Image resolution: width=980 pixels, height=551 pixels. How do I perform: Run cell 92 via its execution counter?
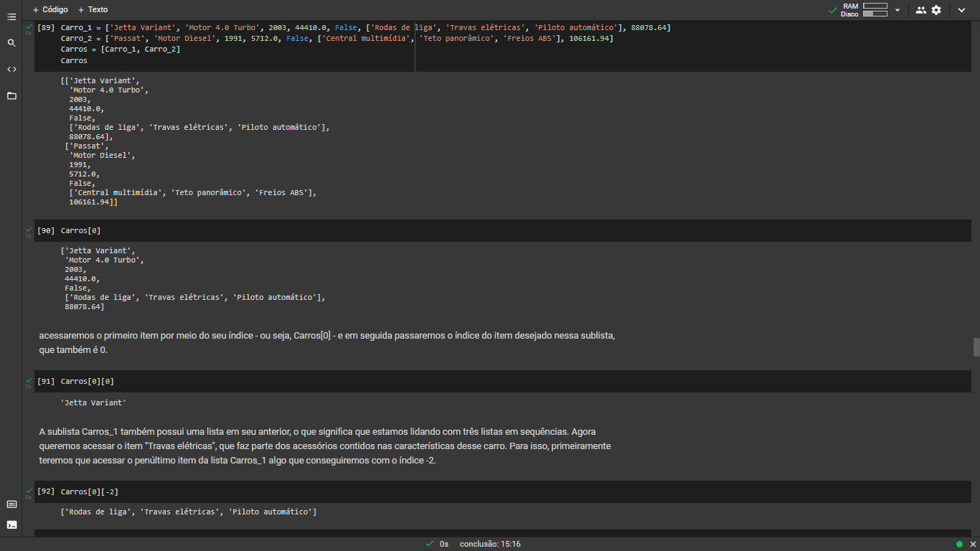(46, 491)
